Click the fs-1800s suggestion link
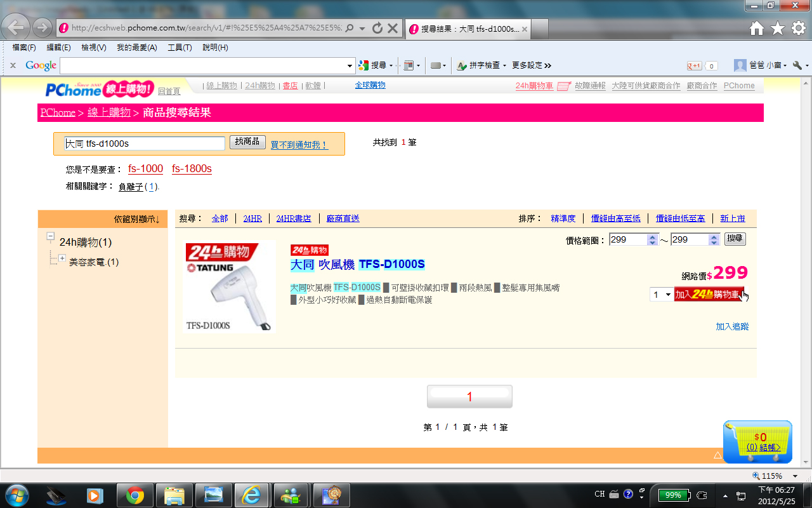812x508 pixels. coord(192,169)
